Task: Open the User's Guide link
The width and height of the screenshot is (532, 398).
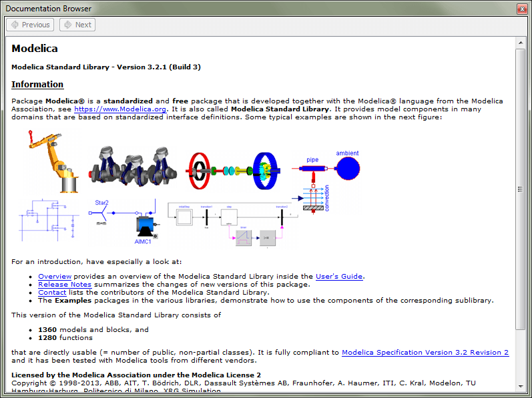Action: point(339,277)
